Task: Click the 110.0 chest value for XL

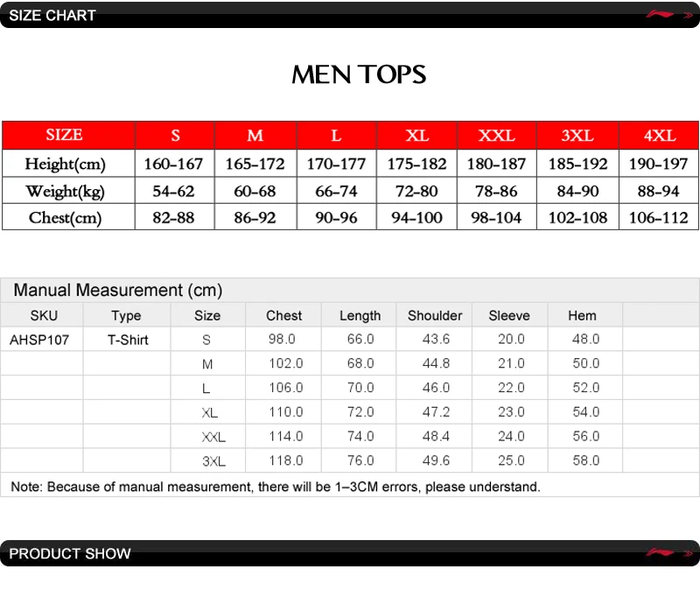Action: (x=286, y=412)
